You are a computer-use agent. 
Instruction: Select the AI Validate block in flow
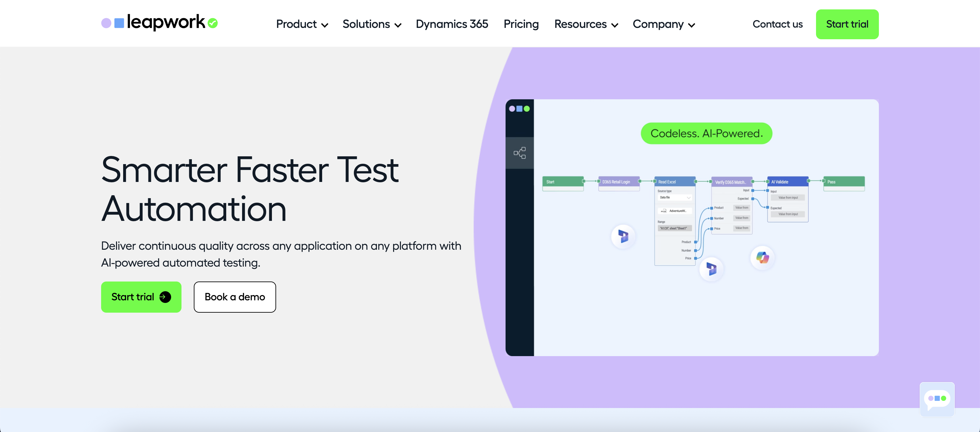pyautogui.click(x=787, y=182)
